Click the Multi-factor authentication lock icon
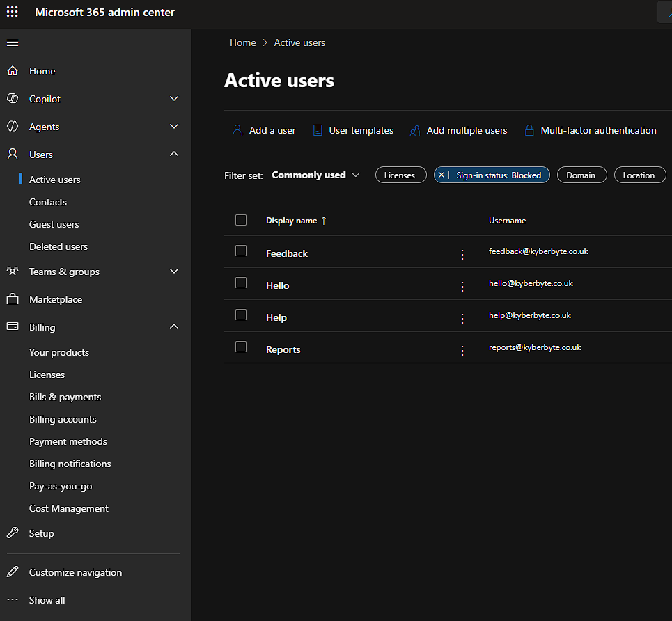The image size is (672, 621). (x=529, y=130)
